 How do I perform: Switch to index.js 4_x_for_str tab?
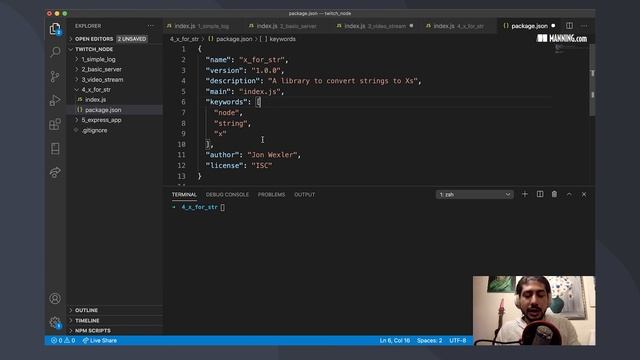tap(458, 26)
